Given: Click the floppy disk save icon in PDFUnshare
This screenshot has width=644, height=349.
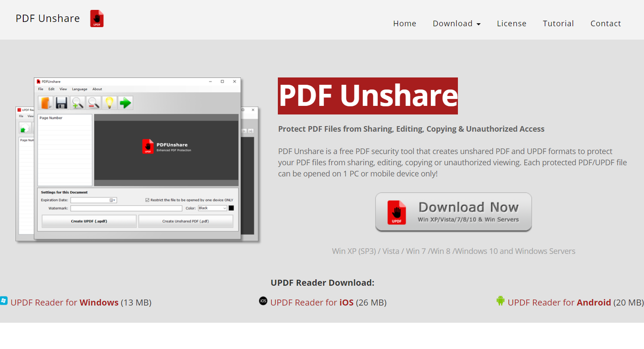Looking at the screenshot, I should click(x=62, y=103).
